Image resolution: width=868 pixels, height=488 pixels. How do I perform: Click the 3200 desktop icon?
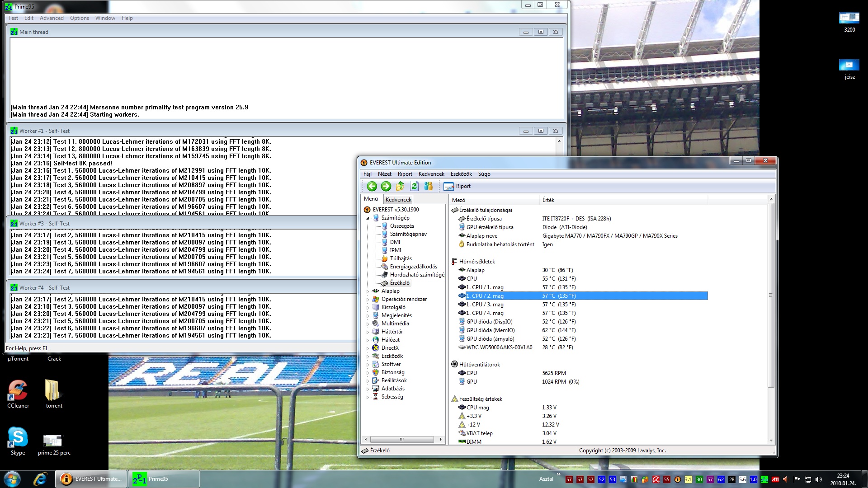point(849,22)
